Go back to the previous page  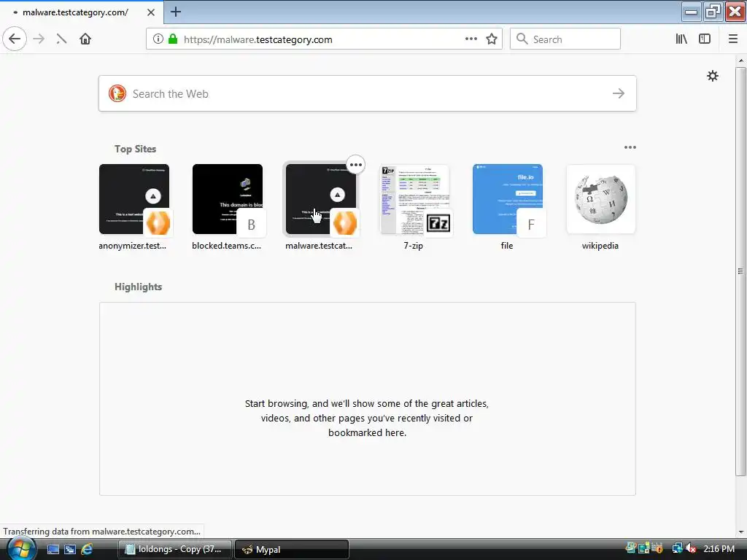click(15, 39)
